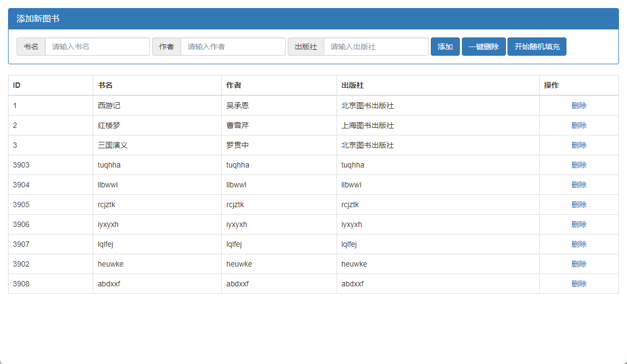Delete the book 西游记
The height and width of the screenshot is (364, 627).
[x=579, y=105]
